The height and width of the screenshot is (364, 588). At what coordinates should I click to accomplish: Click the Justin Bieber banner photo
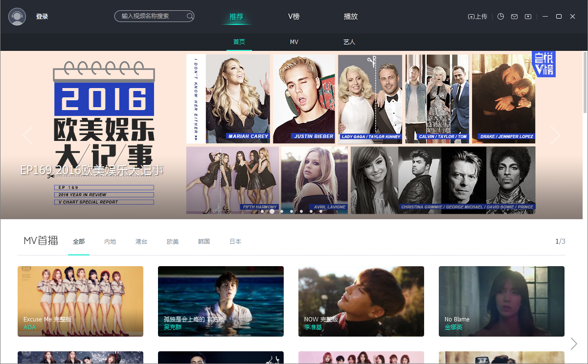pos(304,98)
